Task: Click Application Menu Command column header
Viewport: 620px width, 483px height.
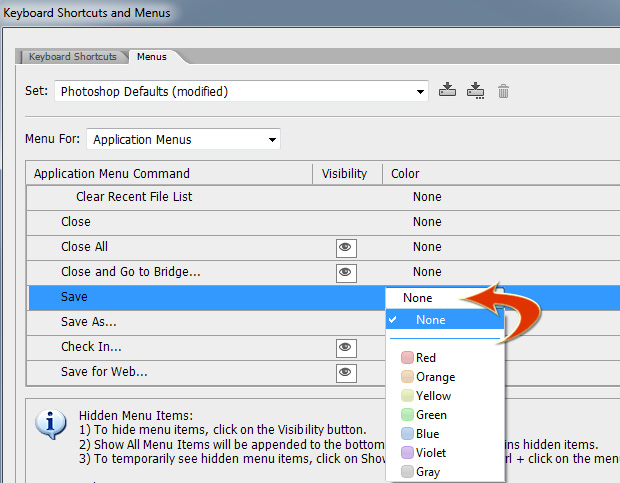Action: click(169, 174)
